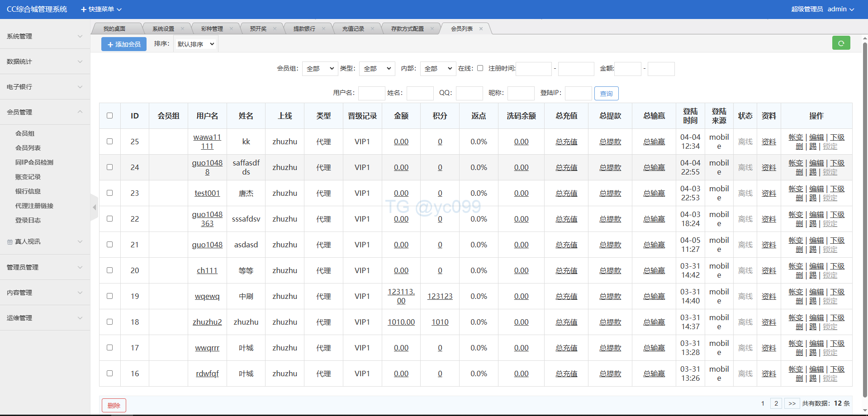Expand the 系统管理 sidebar section

[x=44, y=36]
